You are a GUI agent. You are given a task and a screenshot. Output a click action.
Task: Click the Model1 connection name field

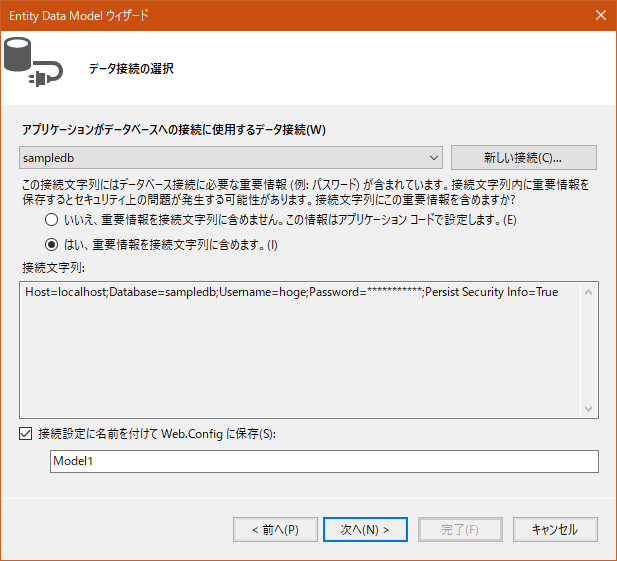tap(324, 461)
